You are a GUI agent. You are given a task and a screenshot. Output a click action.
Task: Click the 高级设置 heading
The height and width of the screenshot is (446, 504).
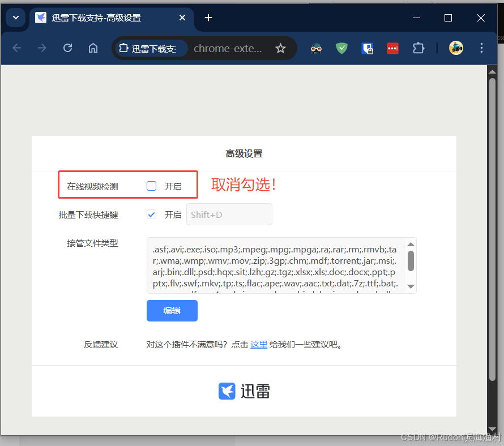244,153
